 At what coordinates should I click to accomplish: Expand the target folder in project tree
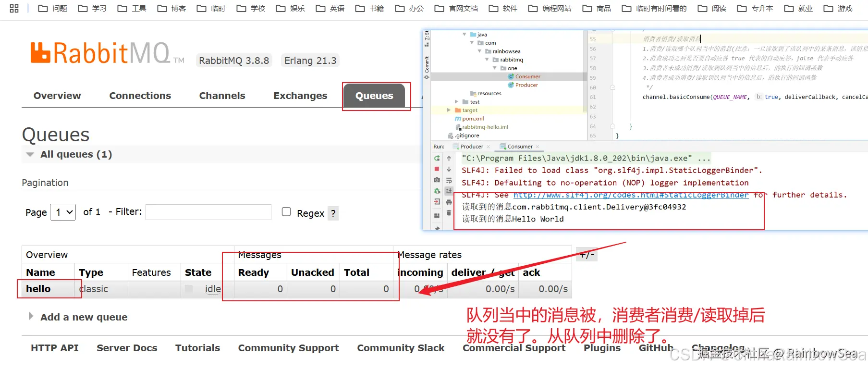pos(449,110)
